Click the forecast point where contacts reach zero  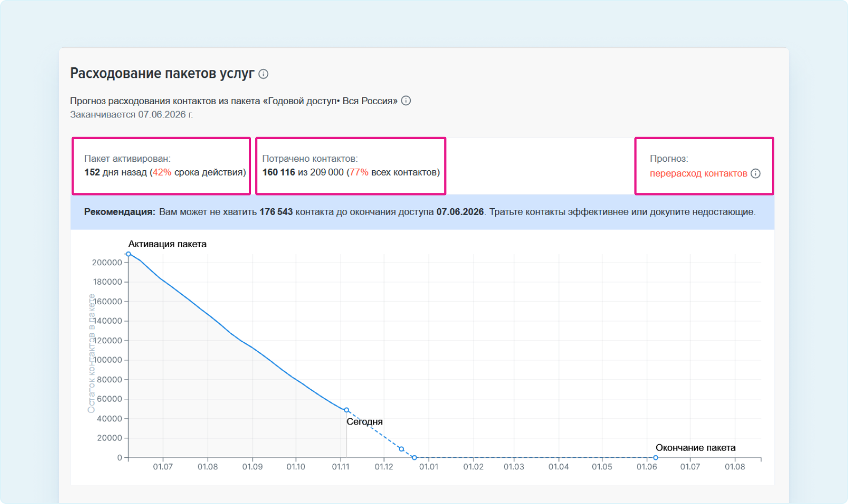point(414,458)
